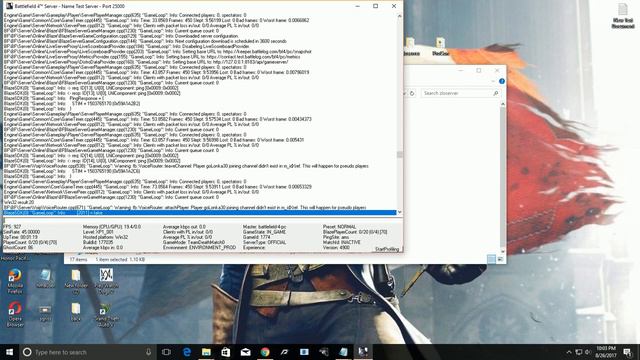
Task: Click the Cortana microphone icon
Action: click(x=148, y=352)
